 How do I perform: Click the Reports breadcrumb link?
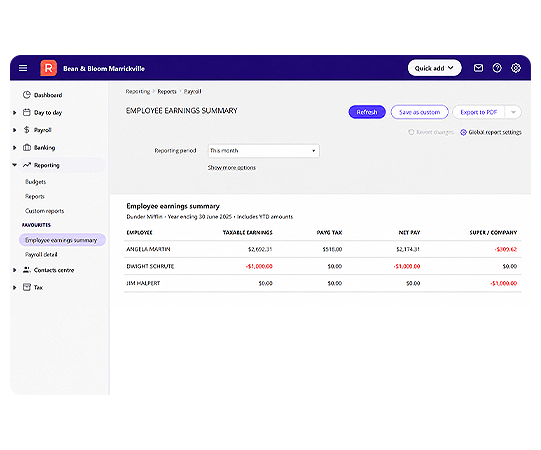[x=167, y=91]
